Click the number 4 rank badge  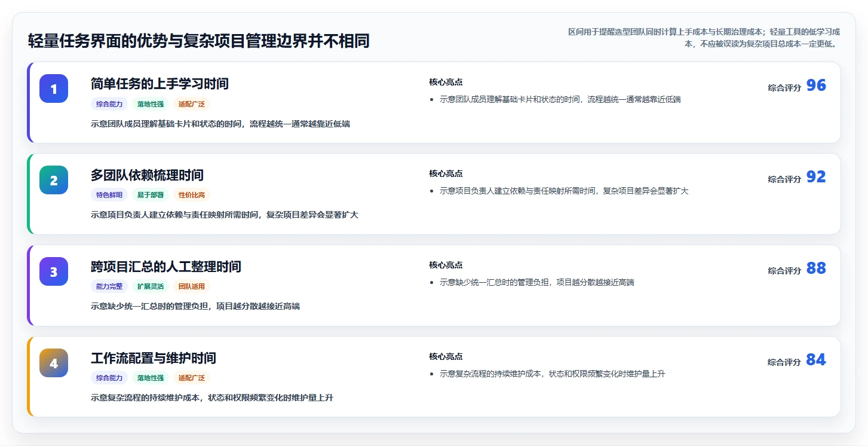[54, 363]
